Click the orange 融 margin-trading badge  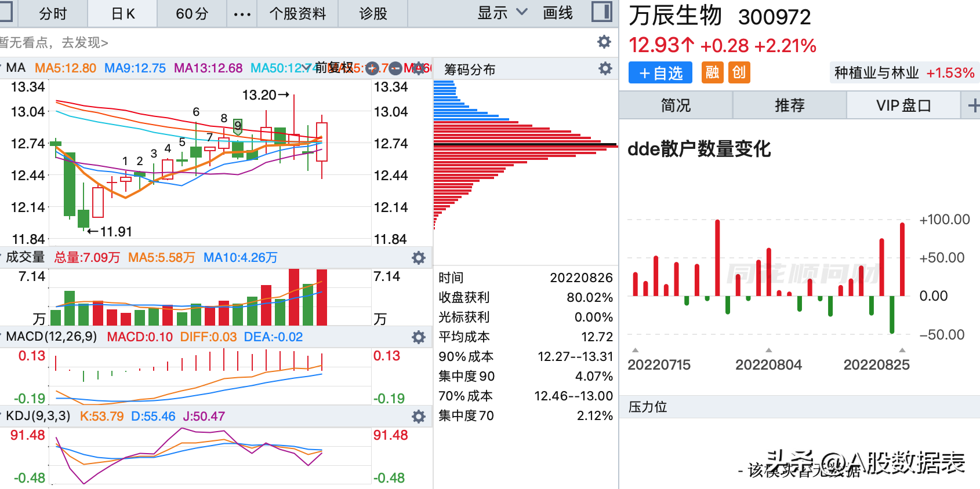coord(712,72)
